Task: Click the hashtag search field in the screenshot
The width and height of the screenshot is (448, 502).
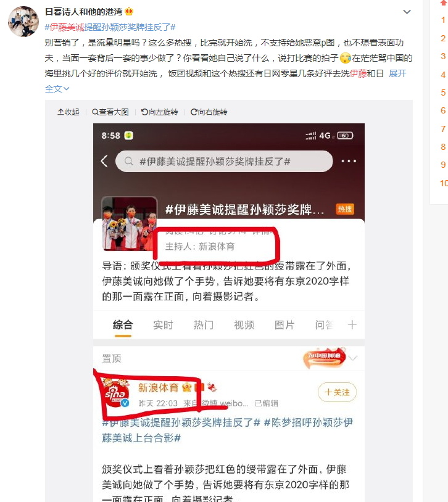Action: point(224,162)
